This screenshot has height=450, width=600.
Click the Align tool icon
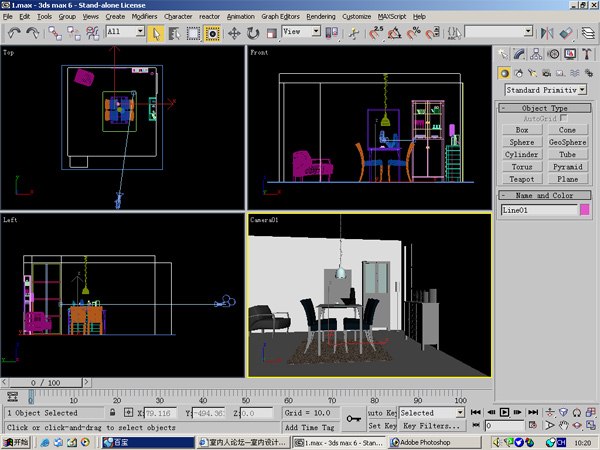[566, 33]
